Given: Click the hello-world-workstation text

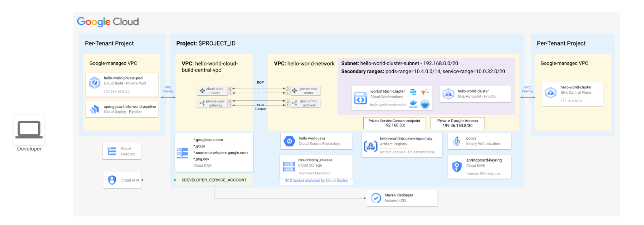Looking at the screenshot, I should pos(388,105).
